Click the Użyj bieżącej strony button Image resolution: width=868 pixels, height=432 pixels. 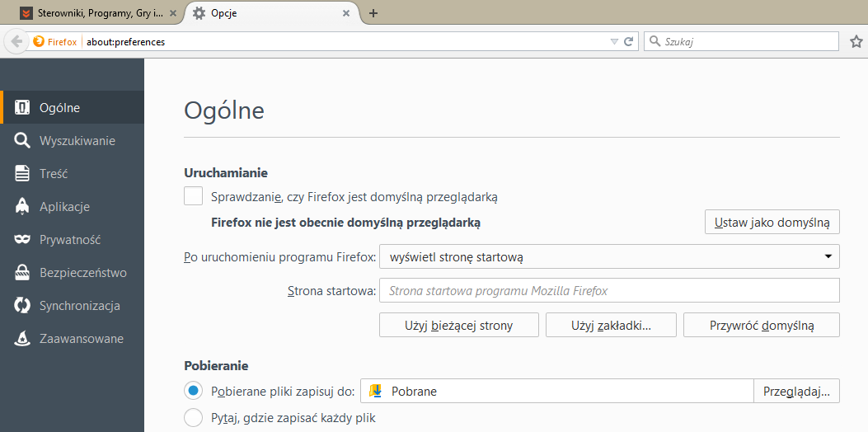click(459, 325)
